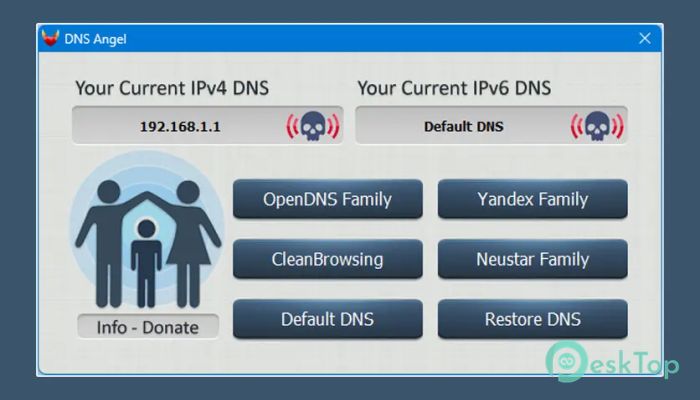Close the DNS Angel window

click(x=645, y=38)
